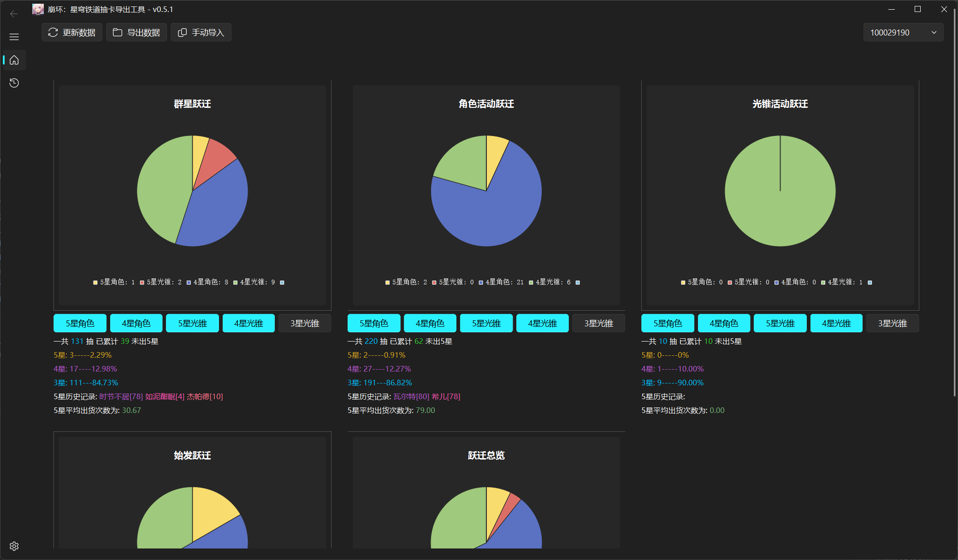Viewport: 958px width, 560px height.
Task: Click the folder icon on 导出数据
Action: point(118,32)
